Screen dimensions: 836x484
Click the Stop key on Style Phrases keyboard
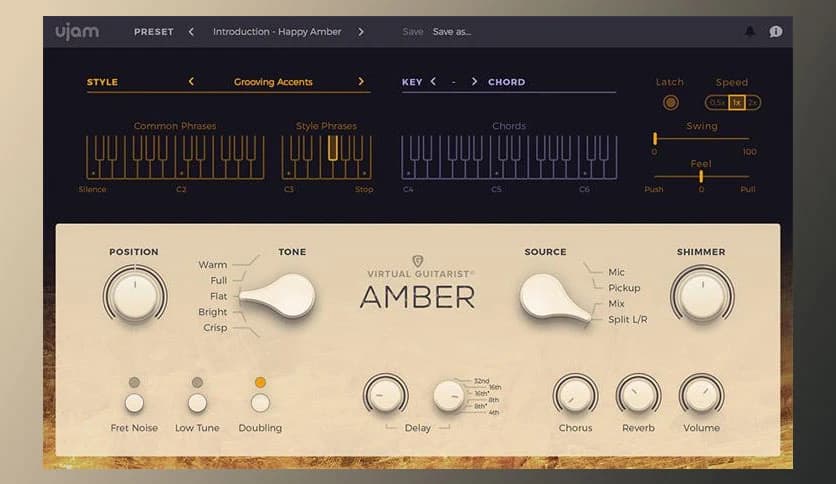pyautogui.click(x=365, y=172)
